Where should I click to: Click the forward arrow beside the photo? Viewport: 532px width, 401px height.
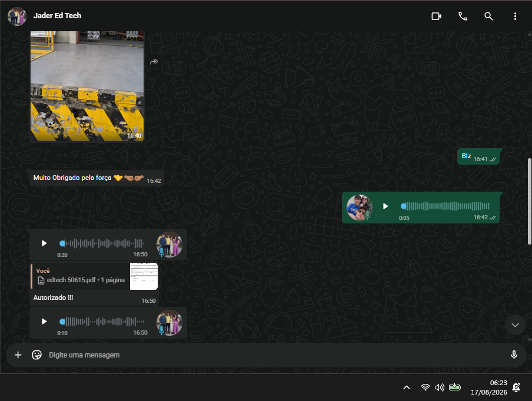(x=154, y=62)
